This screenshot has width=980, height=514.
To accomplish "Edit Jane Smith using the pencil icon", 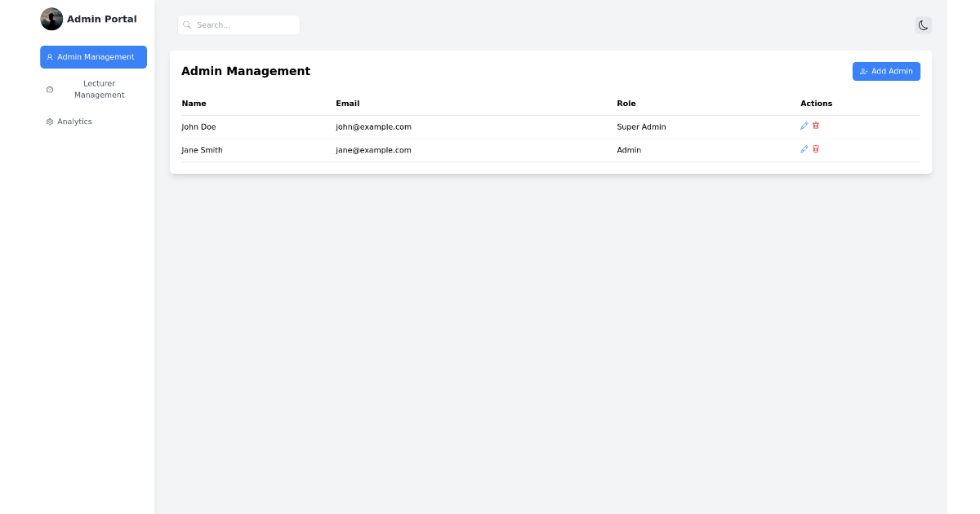I will 804,149.
